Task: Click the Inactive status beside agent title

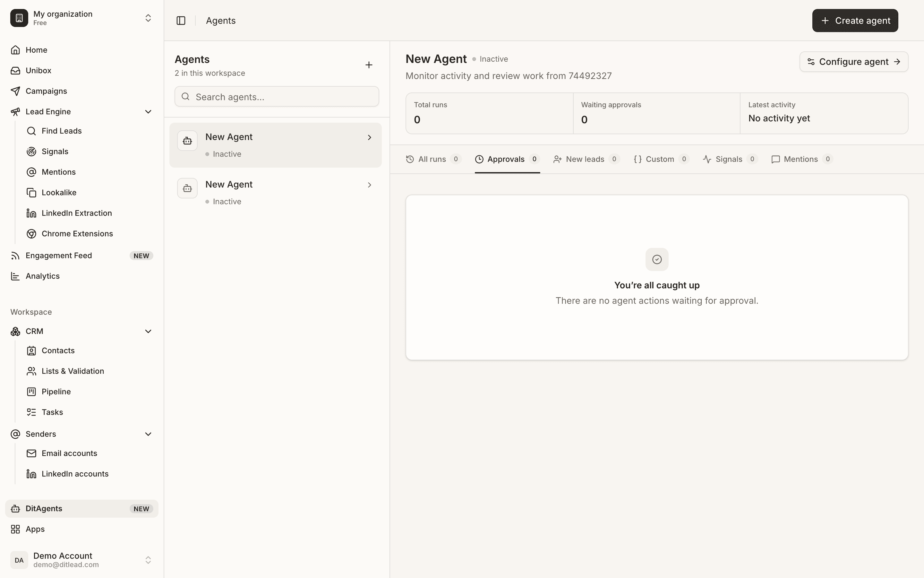Action: pyautogui.click(x=490, y=59)
